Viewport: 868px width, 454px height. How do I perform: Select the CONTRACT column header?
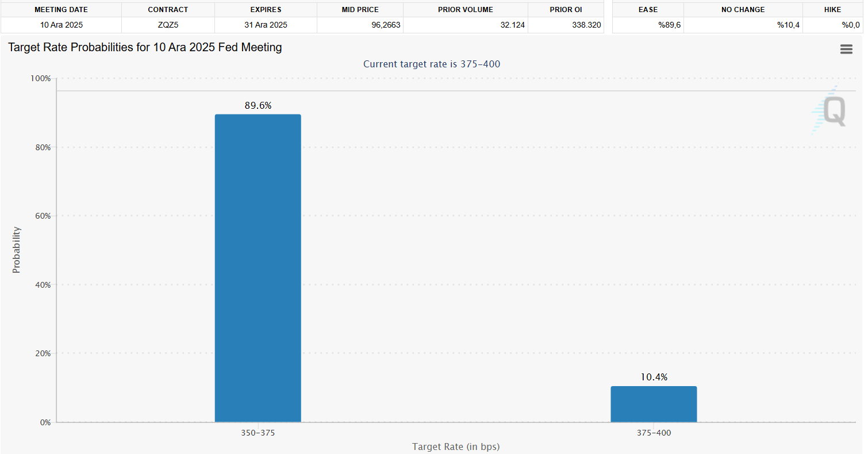[x=168, y=10]
